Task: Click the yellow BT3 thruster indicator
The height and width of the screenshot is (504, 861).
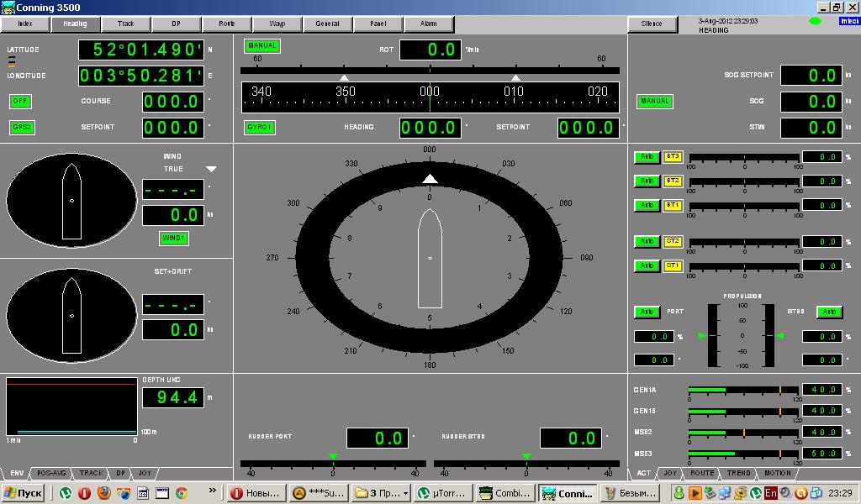Action: click(x=673, y=157)
